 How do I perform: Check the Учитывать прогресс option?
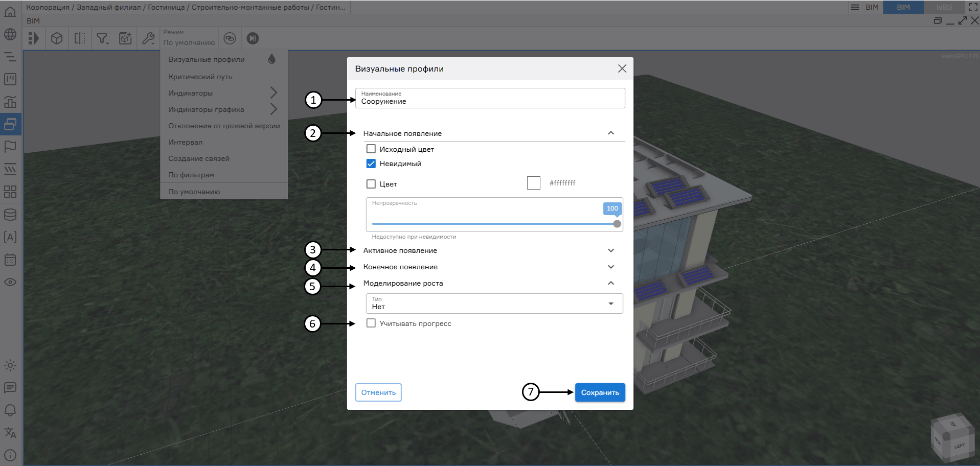coord(371,323)
